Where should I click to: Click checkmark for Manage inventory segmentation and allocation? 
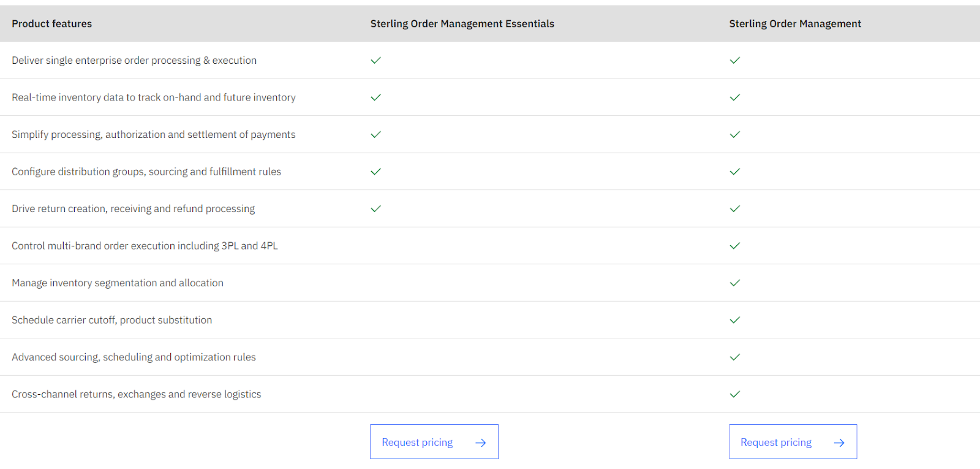[735, 283]
